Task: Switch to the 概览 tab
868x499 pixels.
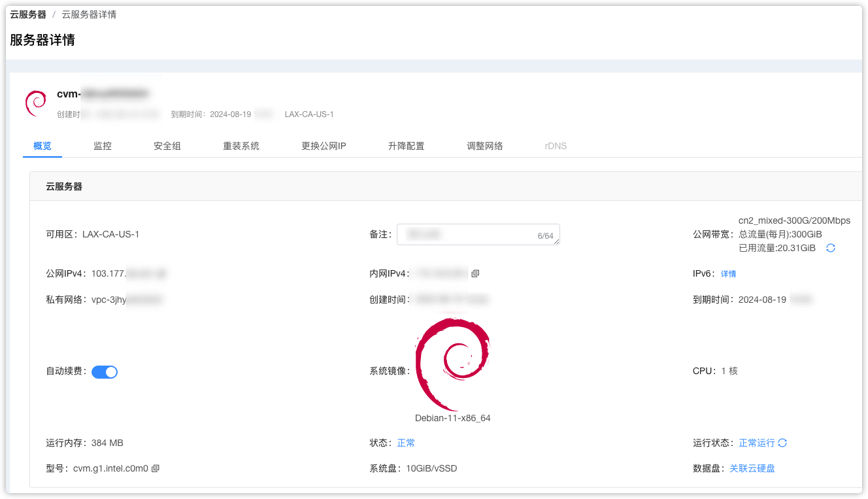Action: (x=42, y=146)
